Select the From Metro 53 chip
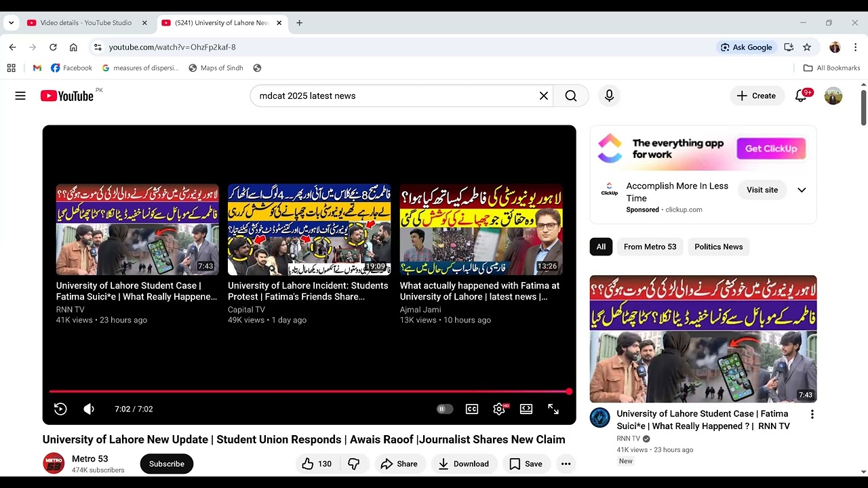 point(650,247)
